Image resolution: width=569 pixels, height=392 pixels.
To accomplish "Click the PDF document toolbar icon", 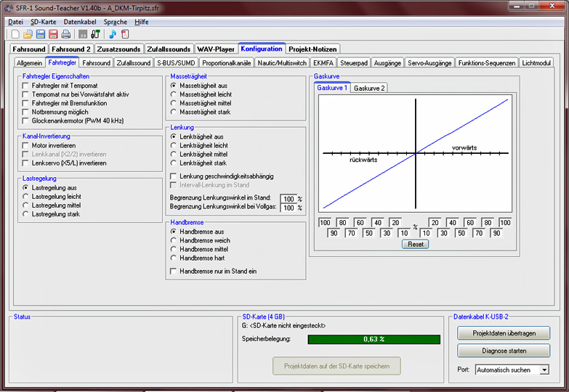I will click(125, 34).
